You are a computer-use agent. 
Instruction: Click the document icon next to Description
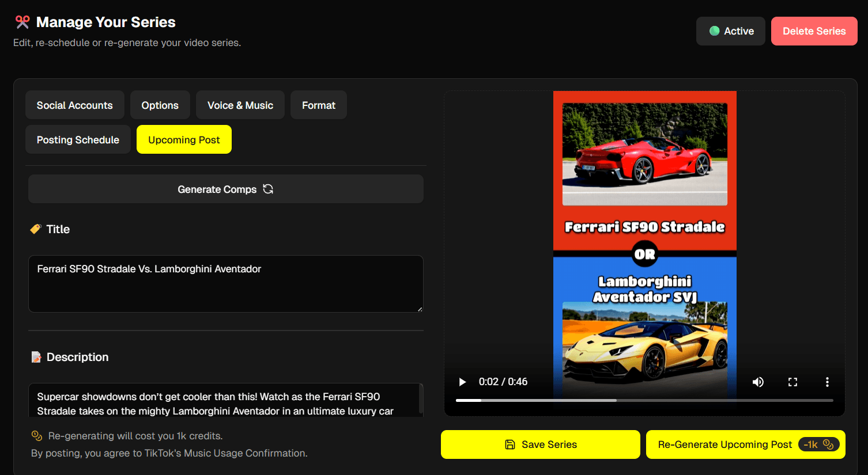[x=36, y=357]
